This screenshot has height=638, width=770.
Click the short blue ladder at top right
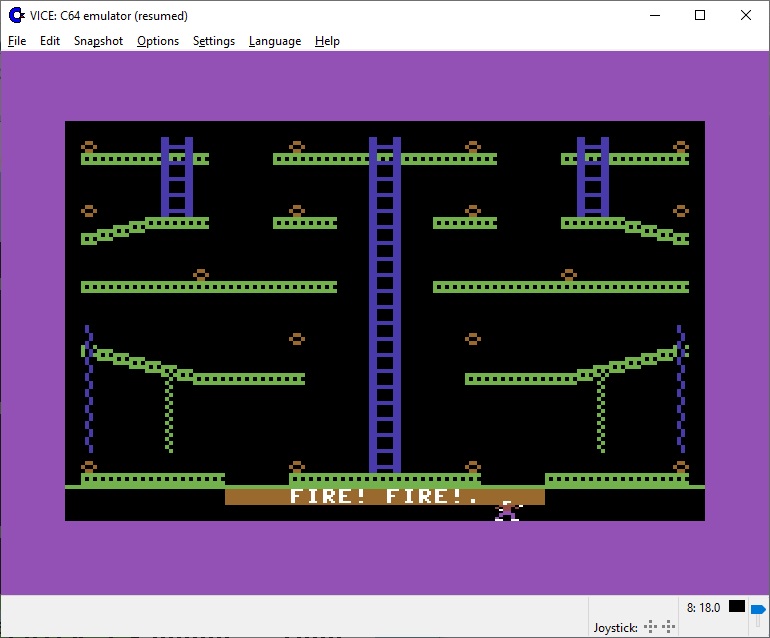point(593,177)
